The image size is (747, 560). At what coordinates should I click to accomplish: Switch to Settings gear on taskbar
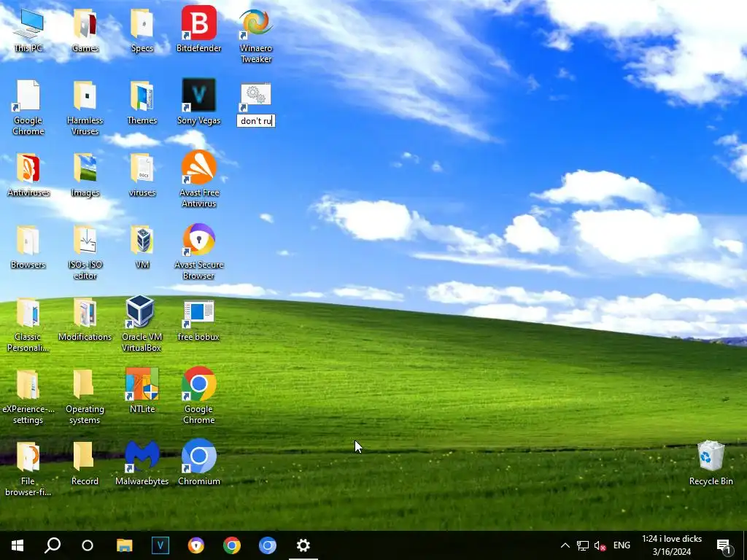303,545
